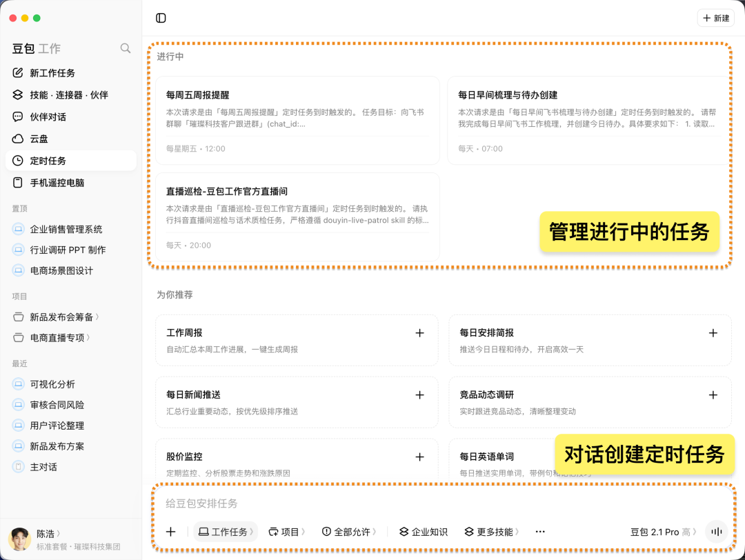This screenshot has width=745, height=560.
Task: Open the 项目 selector dropdown
Action: point(286,532)
